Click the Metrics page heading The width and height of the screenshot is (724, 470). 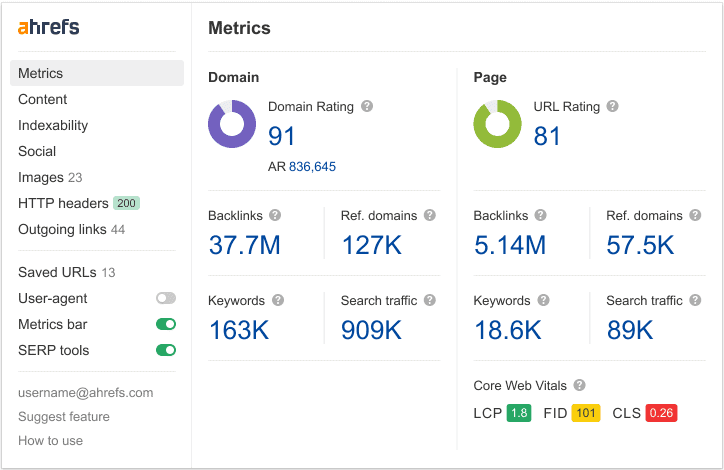click(x=239, y=28)
